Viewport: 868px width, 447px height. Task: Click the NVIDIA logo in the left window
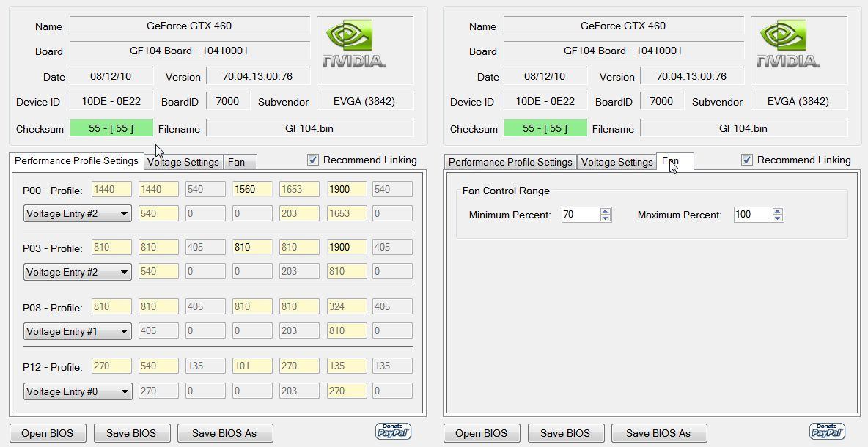[x=354, y=44]
